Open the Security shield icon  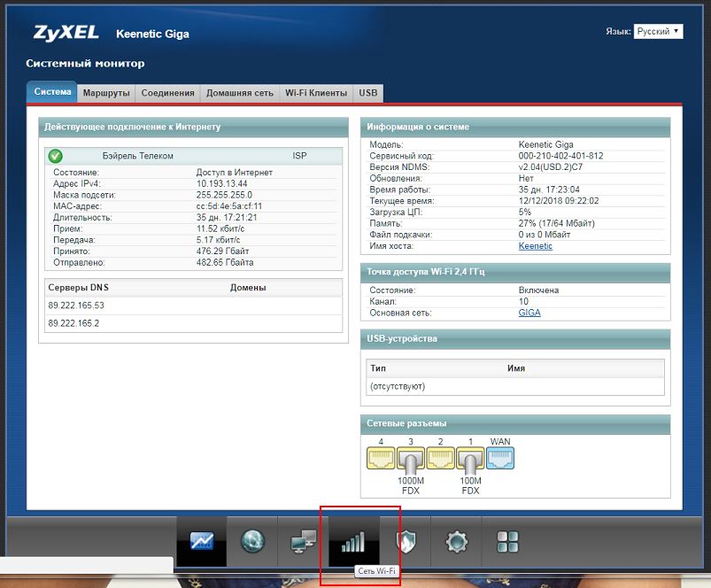coord(406,542)
